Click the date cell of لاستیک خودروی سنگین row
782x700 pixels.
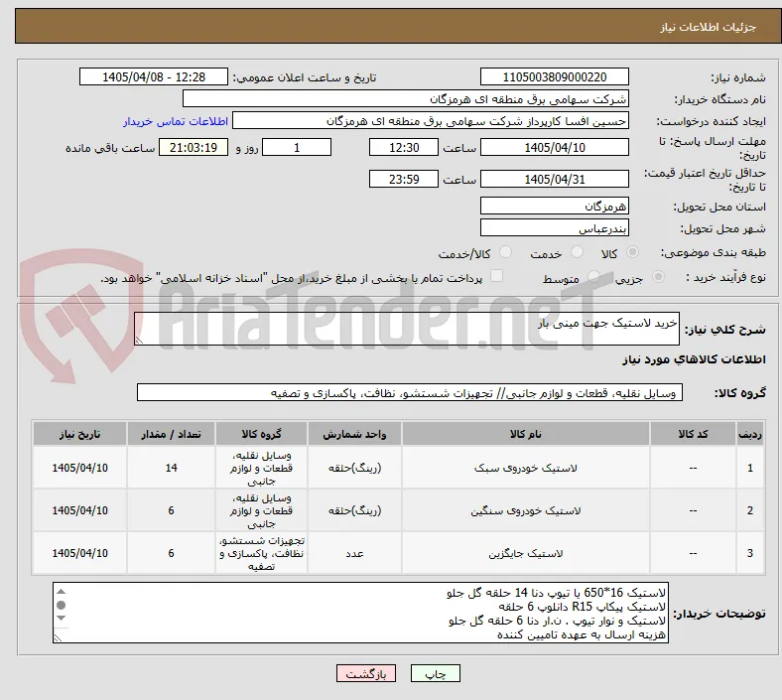[x=79, y=510]
